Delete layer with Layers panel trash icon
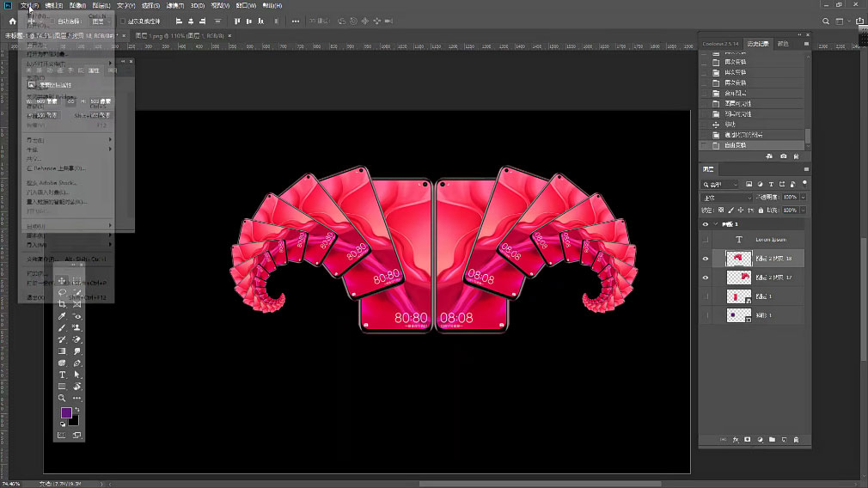Screen dimensions: 868x488 (796, 440)
